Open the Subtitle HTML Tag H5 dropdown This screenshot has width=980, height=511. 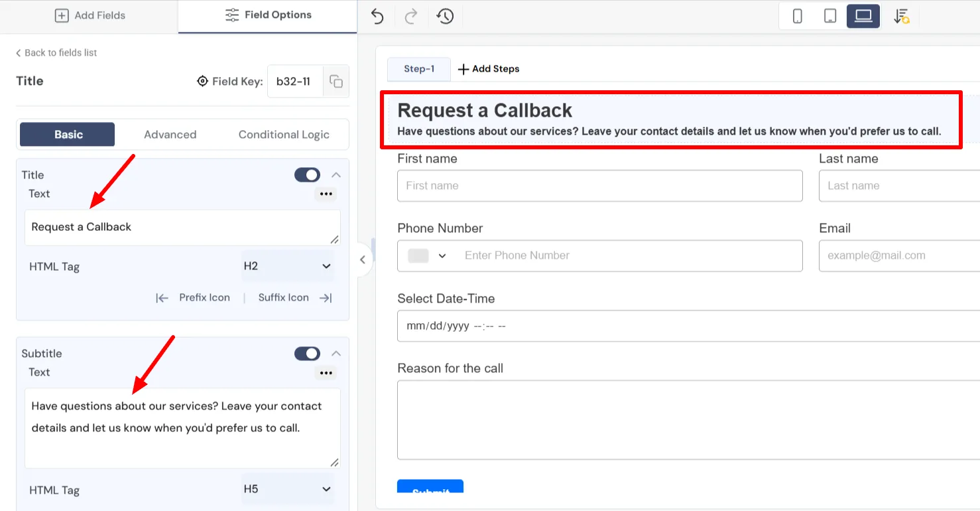pos(287,489)
